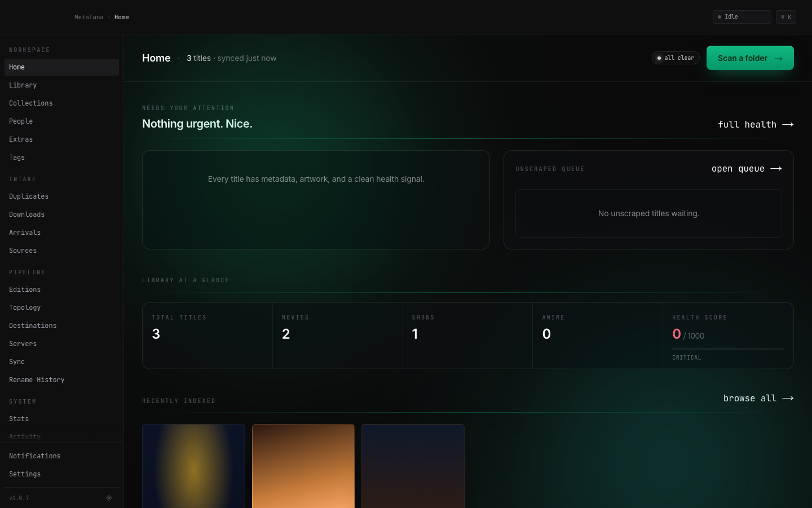Click the Movies stat card
The width and height of the screenshot is (812, 508).
[x=338, y=335]
